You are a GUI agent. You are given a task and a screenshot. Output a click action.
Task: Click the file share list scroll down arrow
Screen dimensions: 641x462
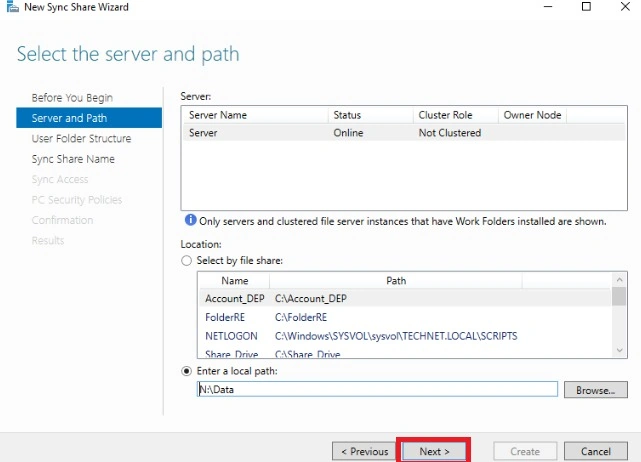tap(619, 350)
